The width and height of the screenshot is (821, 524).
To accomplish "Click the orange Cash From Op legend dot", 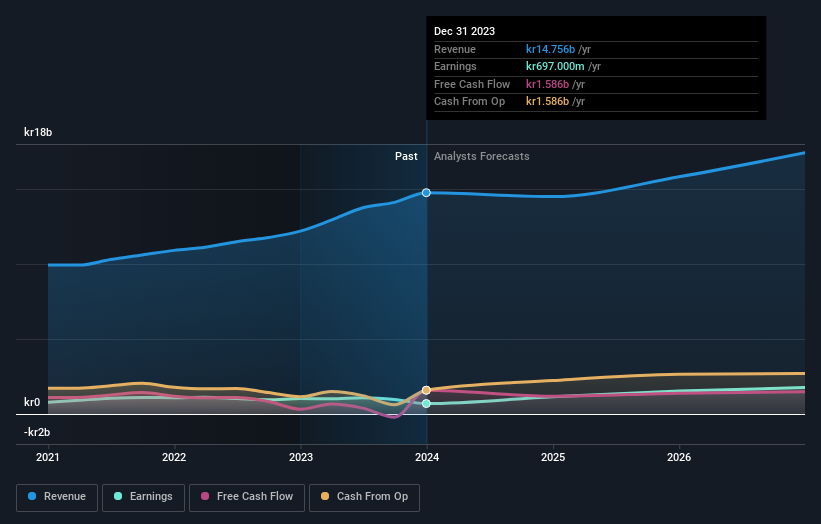I will (x=325, y=496).
